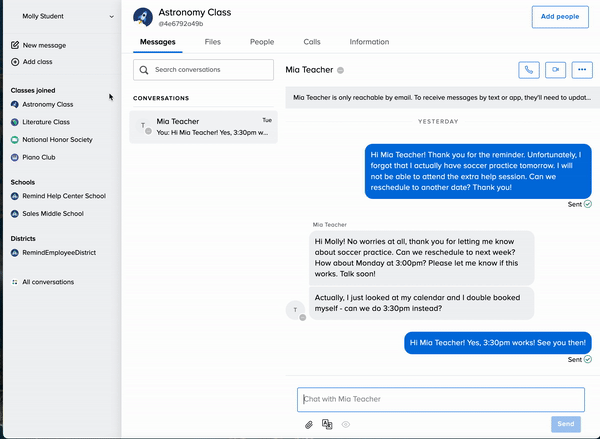Screen dimensions: 600x439
Task: Switch to the Files tab
Action: click(212, 42)
